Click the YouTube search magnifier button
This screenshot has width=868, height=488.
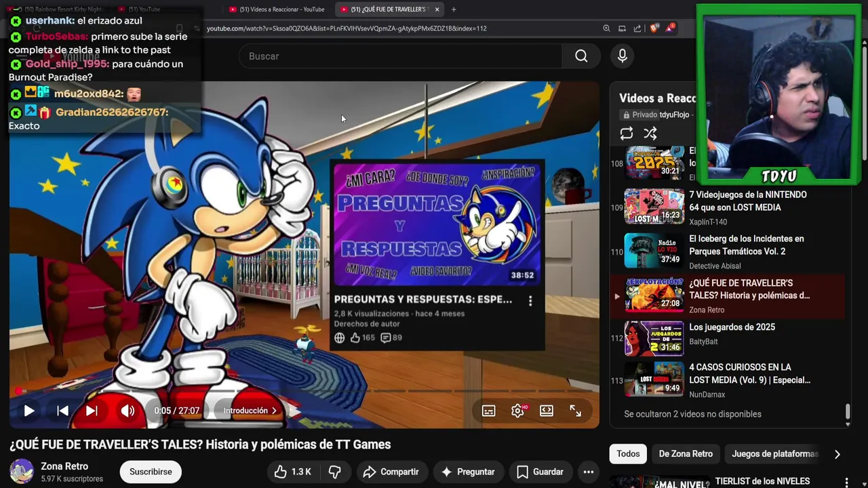(x=581, y=56)
